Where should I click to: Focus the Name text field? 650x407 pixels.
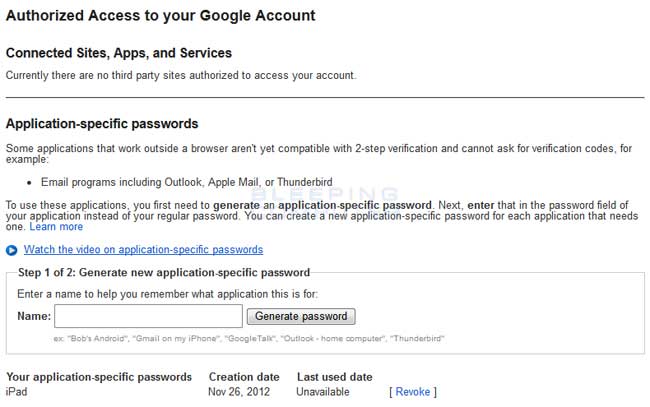click(148, 316)
